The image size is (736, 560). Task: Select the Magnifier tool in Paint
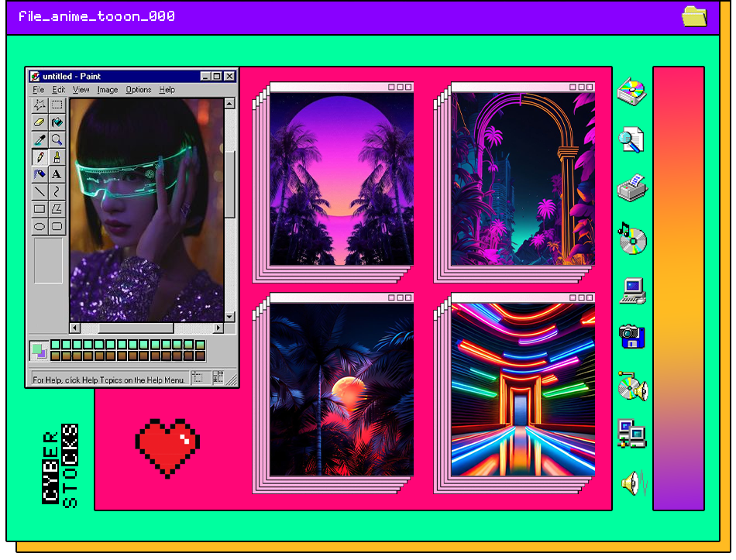(x=57, y=139)
